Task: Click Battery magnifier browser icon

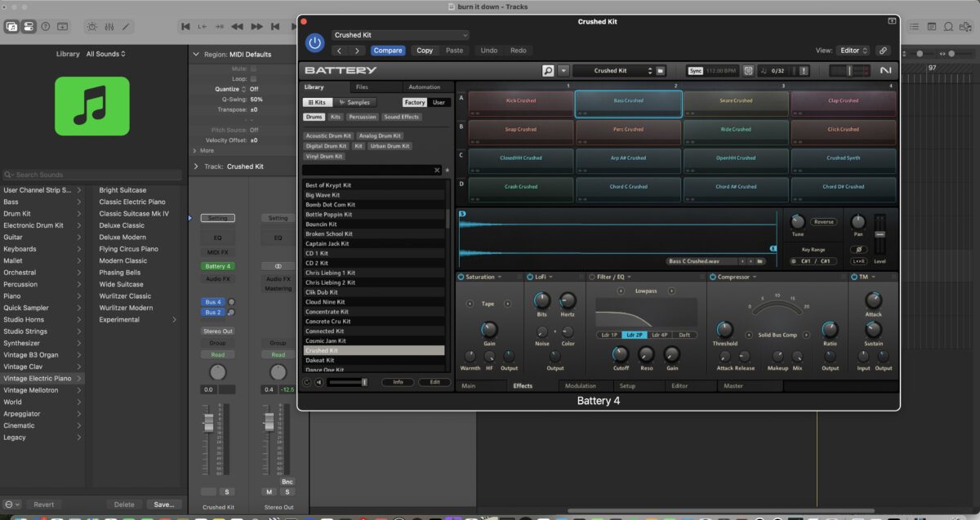Action: 548,71
